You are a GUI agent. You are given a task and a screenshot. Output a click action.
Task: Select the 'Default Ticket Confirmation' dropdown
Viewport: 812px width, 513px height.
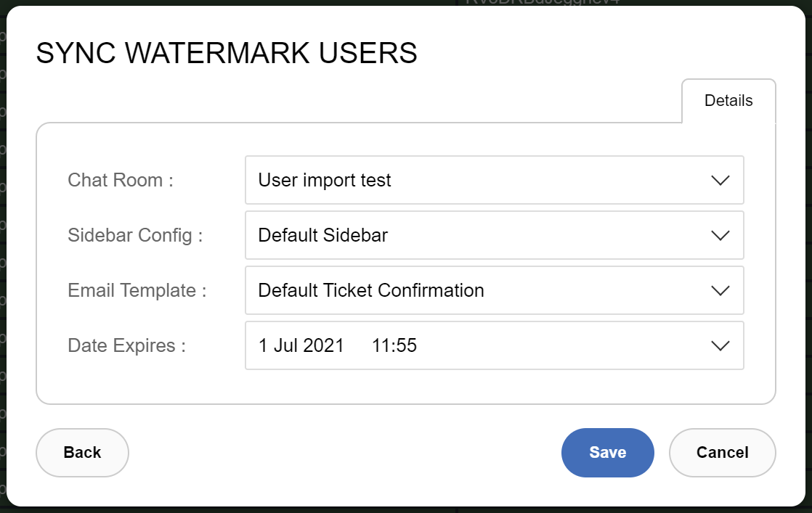pos(495,290)
